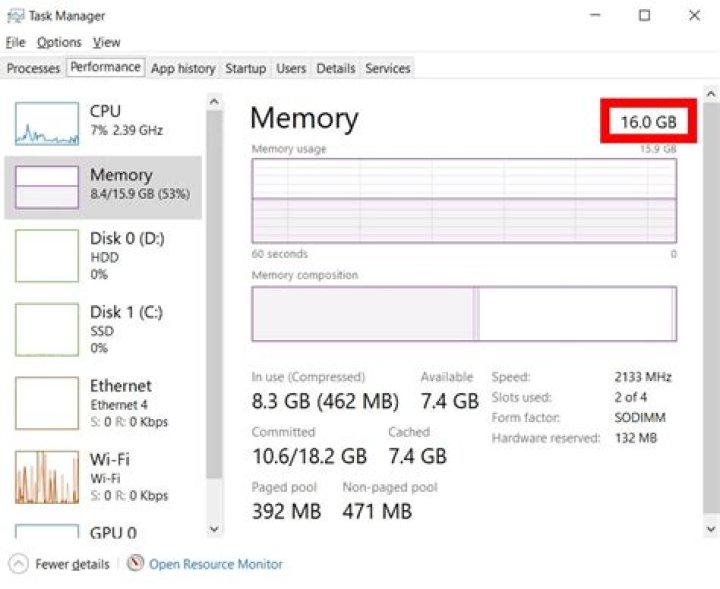Screen dimensions: 720x589
Task: Open the View menu
Action: click(106, 42)
